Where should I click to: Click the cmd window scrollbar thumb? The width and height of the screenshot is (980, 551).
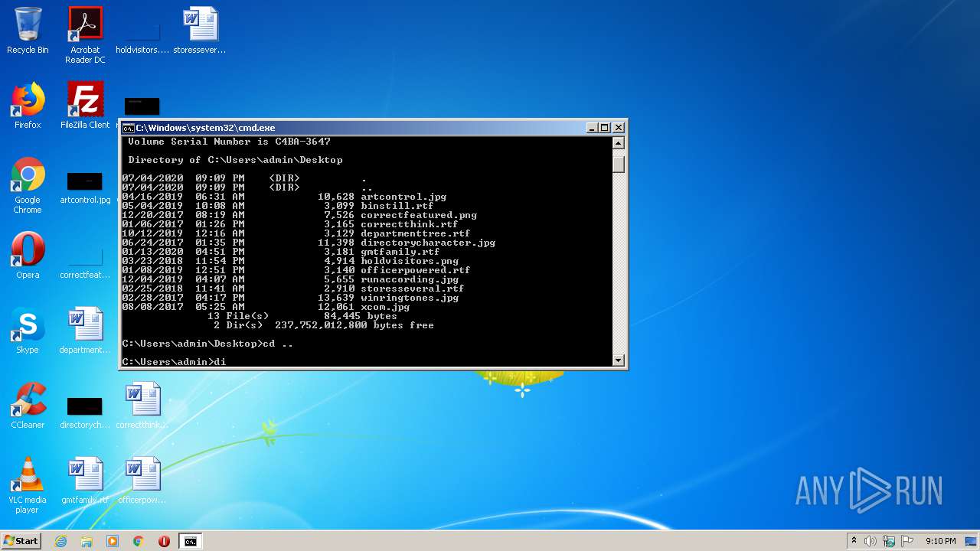click(619, 165)
